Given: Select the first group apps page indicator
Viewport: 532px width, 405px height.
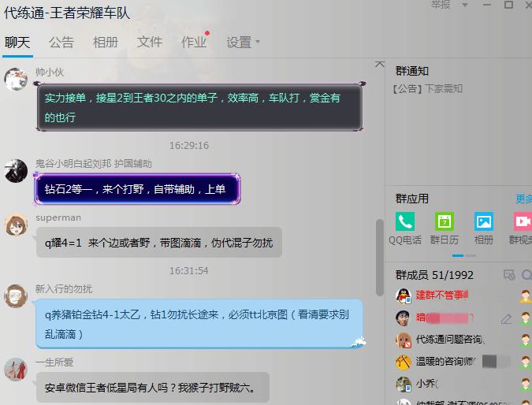Looking at the screenshot, I should tap(458, 255).
